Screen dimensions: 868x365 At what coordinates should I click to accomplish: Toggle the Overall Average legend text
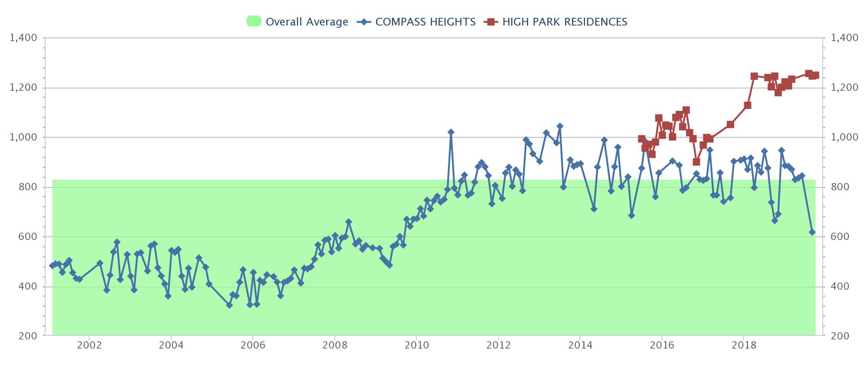pyautogui.click(x=307, y=22)
